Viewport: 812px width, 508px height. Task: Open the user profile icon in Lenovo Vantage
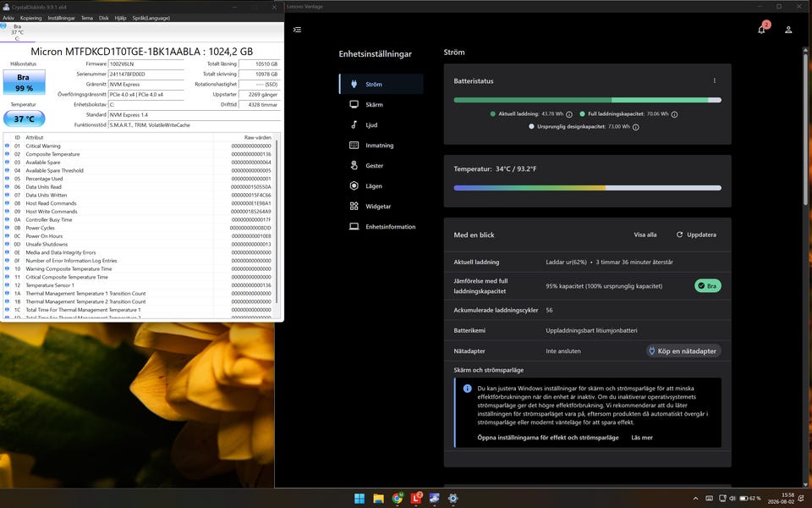[x=788, y=30]
